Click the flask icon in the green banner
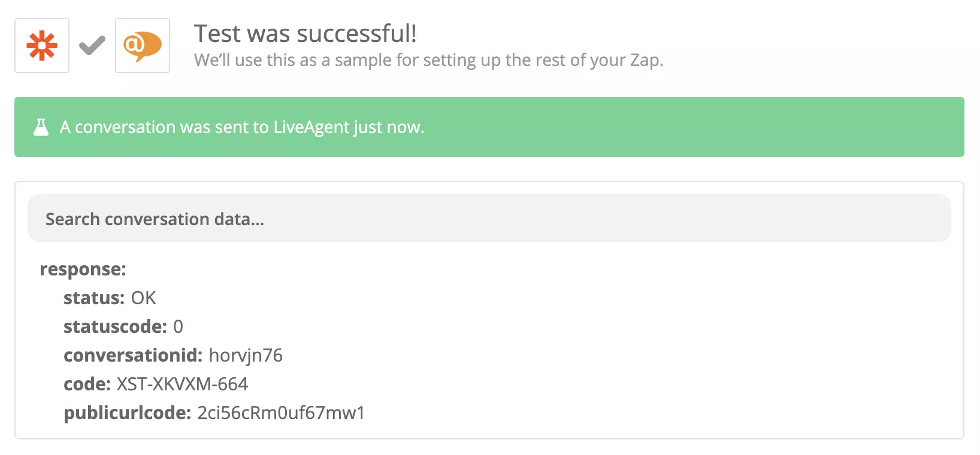980x455 pixels. (40, 127)
